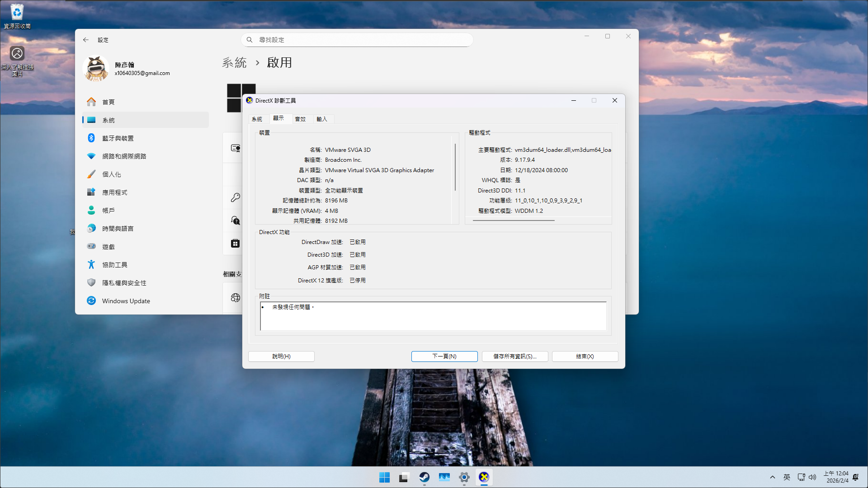Screen dimensions: 868x488
Task: Click the device info vertical scrollbar
Action: click(455, 167)
